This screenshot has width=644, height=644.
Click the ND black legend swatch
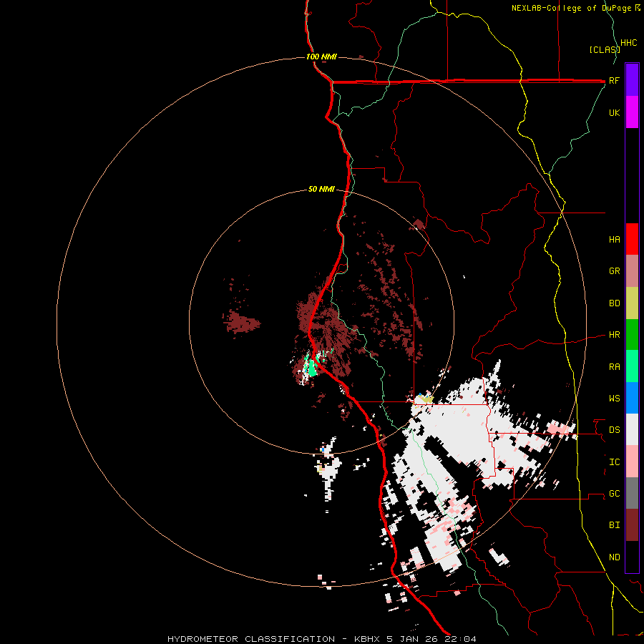(632, 557)
